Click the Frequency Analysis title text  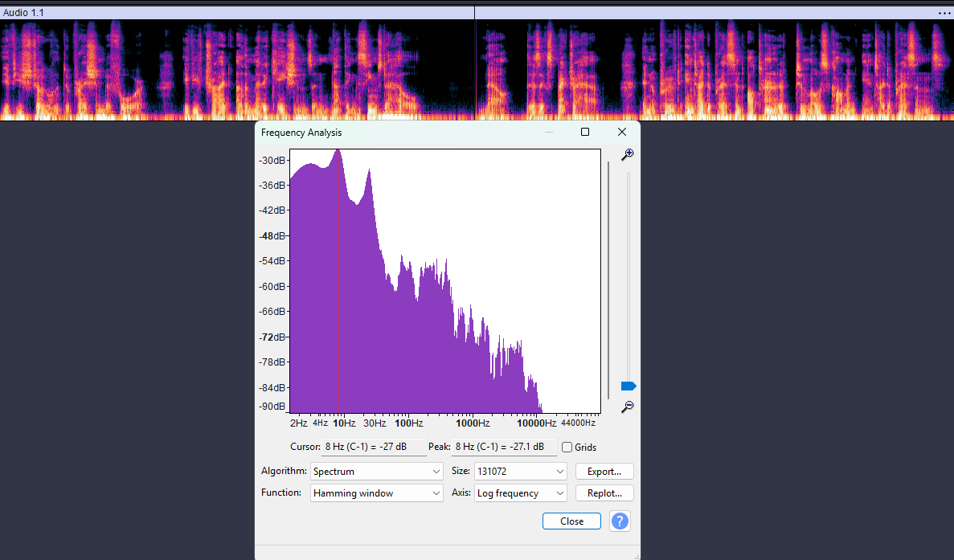pos(301,133)
